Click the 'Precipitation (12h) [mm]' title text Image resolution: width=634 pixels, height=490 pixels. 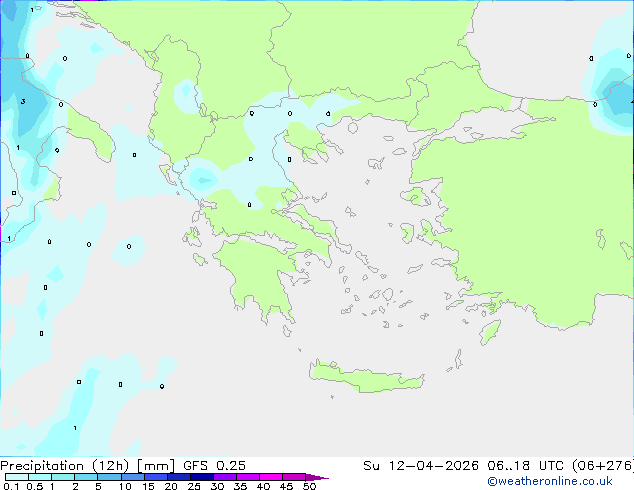(87, 466)
